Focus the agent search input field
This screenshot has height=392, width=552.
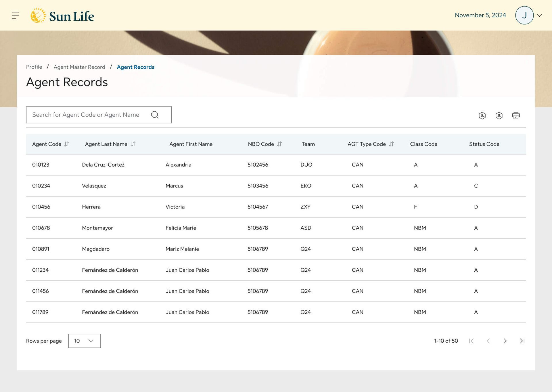(x=86, y=115)
